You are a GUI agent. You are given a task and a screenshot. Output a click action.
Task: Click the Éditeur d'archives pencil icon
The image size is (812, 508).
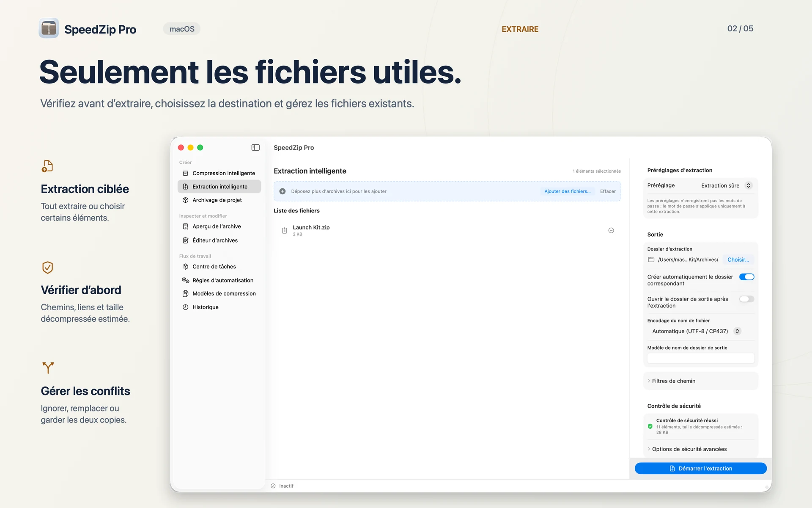point(185,240)
